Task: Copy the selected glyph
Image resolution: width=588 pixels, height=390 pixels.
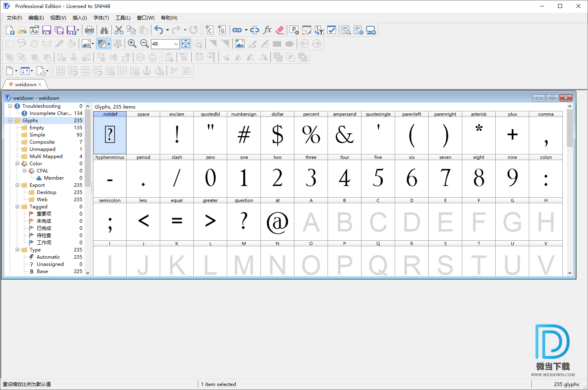Action: pos(131,30)
